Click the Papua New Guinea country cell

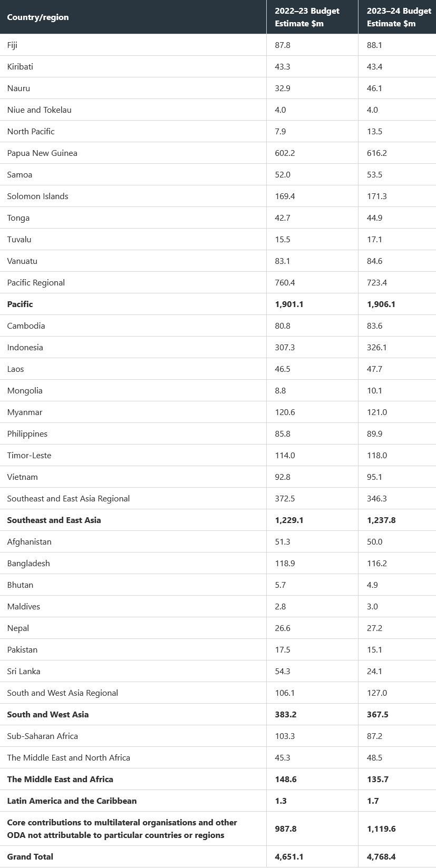click(42, 153)
